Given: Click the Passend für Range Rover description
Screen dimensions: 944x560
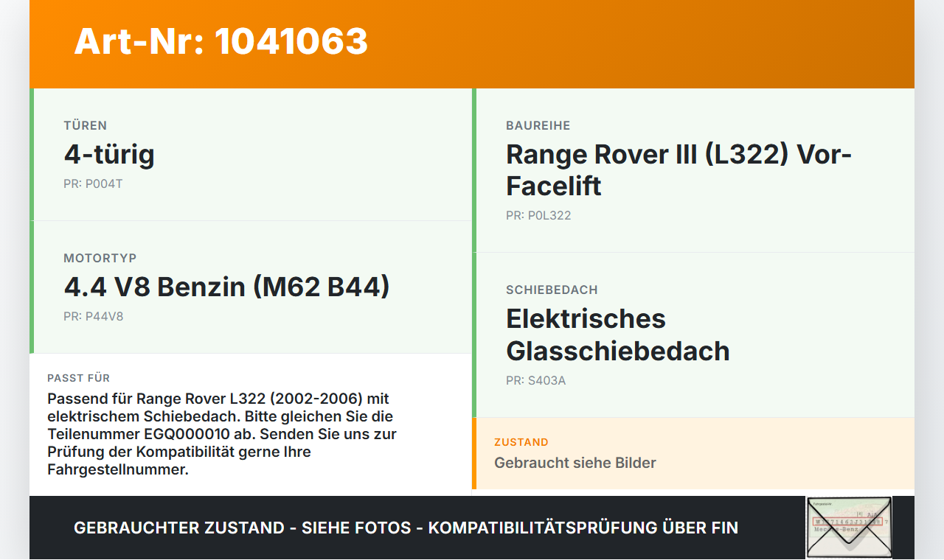Looking at the screenshot, I should 222,434.
